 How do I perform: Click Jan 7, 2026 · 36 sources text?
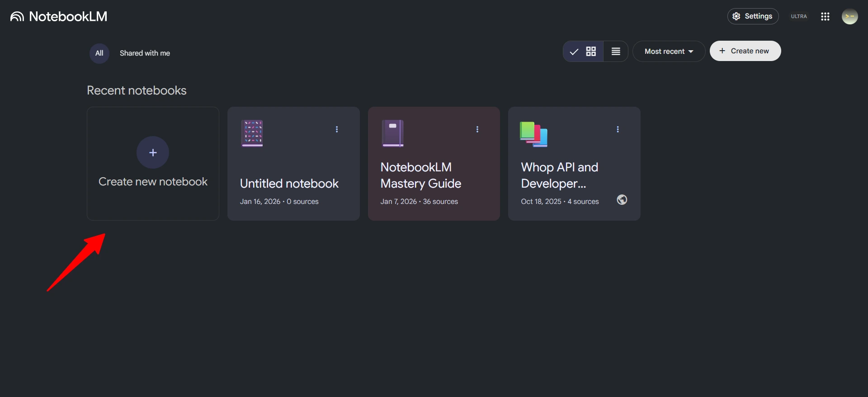[419, 202]
